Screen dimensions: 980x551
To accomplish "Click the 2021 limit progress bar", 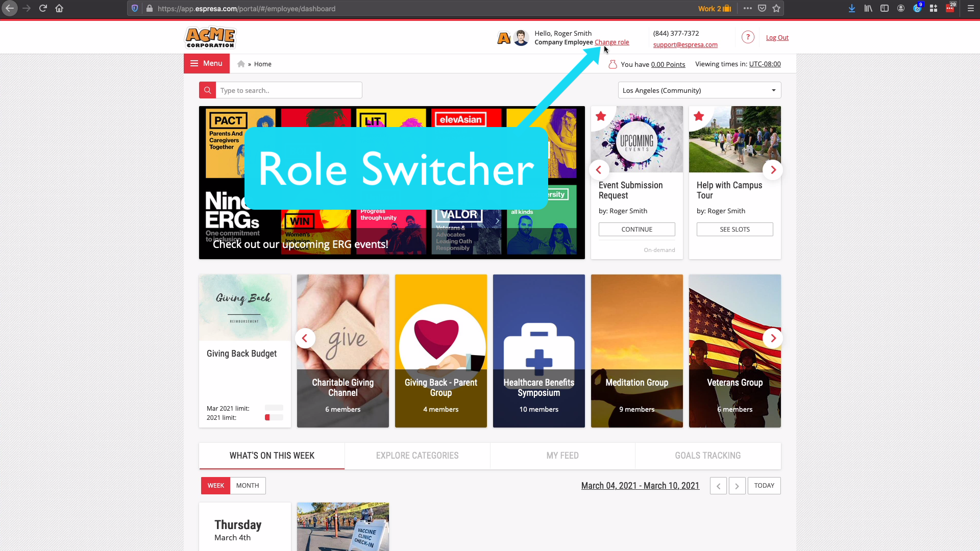I will pyautogui.click(x=274, y=417).
